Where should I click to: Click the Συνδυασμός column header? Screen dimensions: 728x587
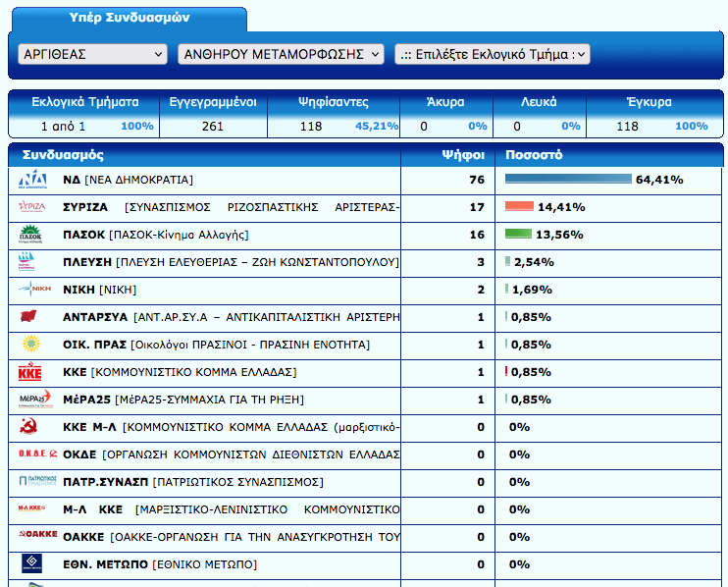coord(63,155)
